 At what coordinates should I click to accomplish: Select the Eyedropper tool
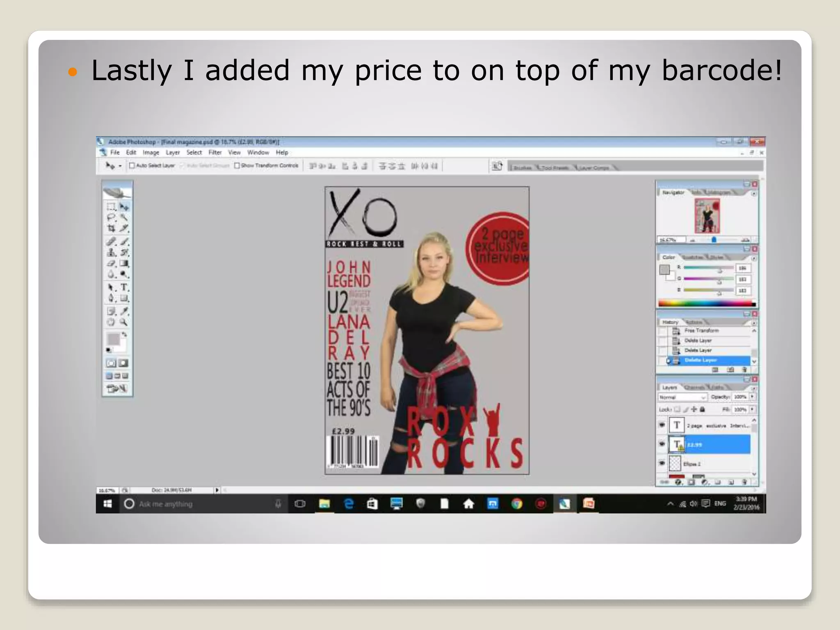pyautogui.click(x=124, y=310)
